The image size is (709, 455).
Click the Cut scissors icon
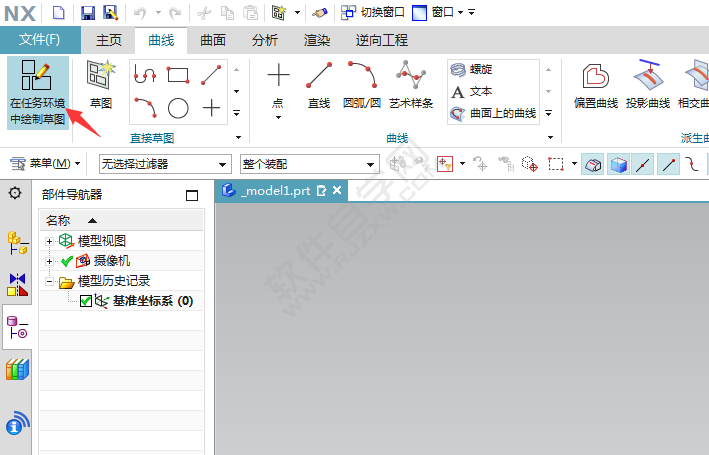tap(204, 13)
